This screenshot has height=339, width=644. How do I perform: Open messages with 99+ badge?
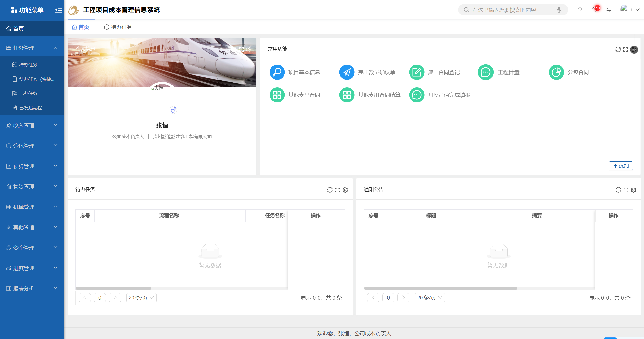click(595, 9)
